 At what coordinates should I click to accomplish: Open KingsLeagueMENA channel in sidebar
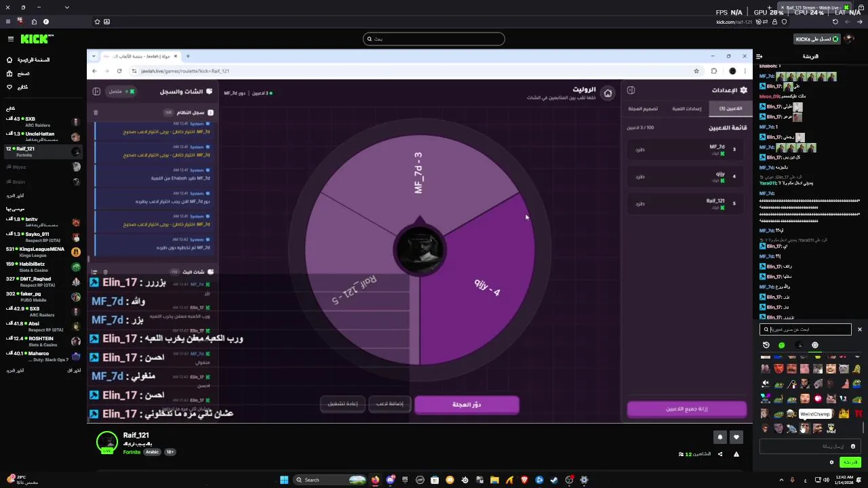click(43, 251)
